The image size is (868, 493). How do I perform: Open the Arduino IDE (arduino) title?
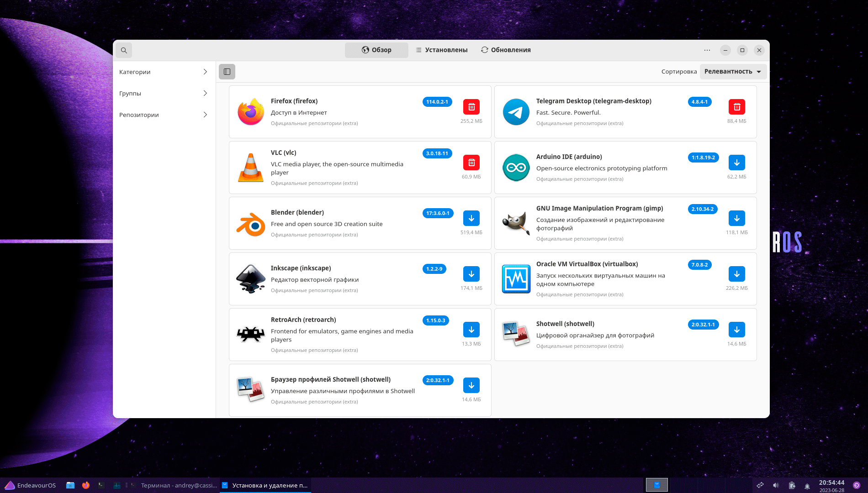point(569,157)
